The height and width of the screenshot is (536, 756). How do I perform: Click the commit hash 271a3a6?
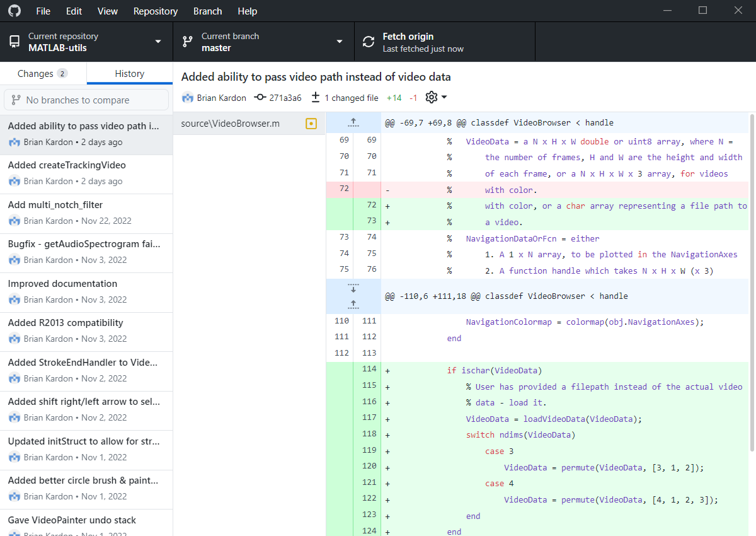[x=285, y=98]
